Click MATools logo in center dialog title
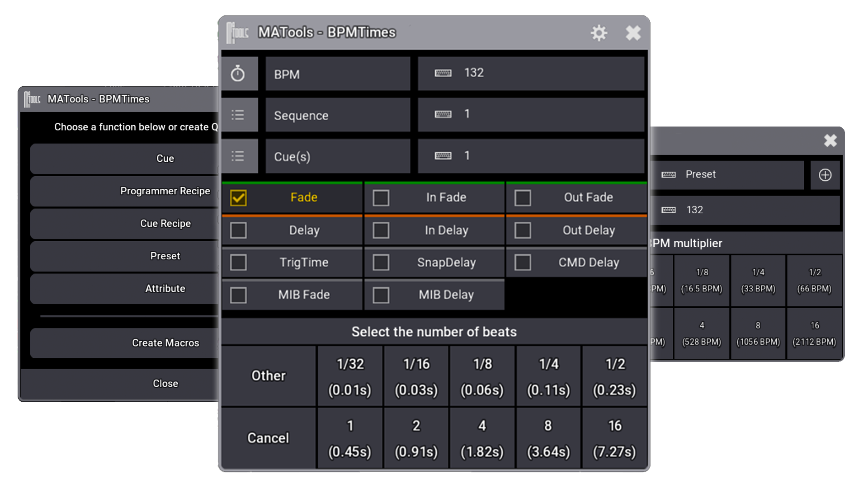The width and height of the screenshot is (868, 488). (x=237, y=33)
